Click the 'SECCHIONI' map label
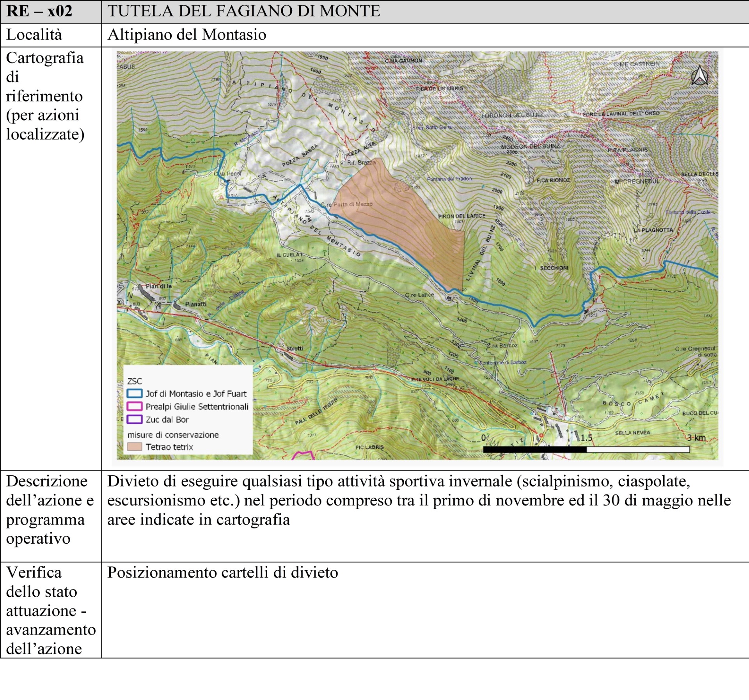 [x=554, y=268]
